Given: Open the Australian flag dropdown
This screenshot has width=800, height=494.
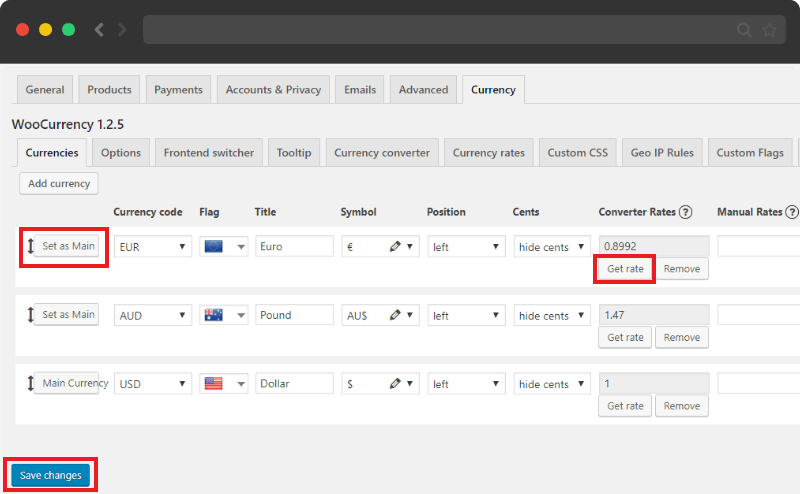Looking at the screenshot, I should coord(223,315).
